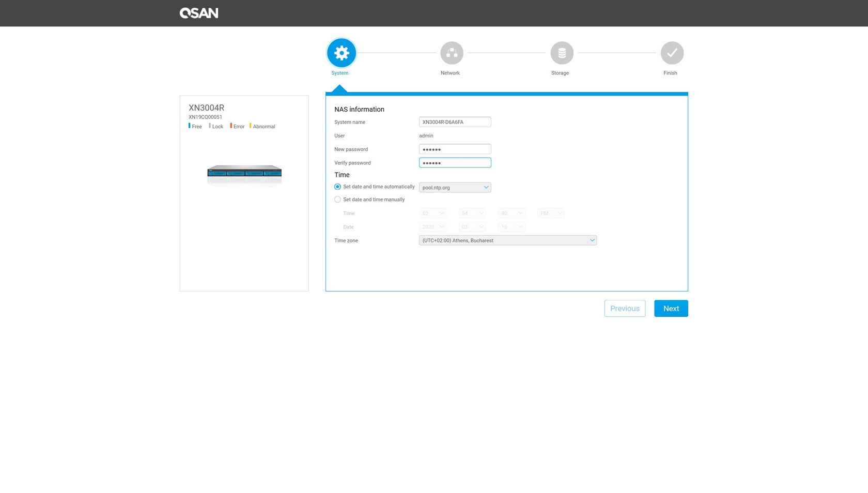
Task: Click the Finish step label
Action: point(670,73)
